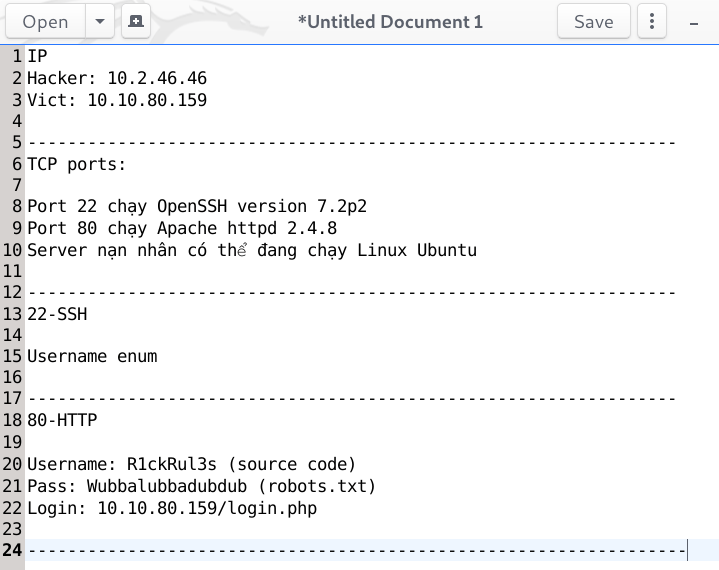Click the Wubbalubbadubdub password line
This screenshot has width=719, height=570.
pos(201,486)
